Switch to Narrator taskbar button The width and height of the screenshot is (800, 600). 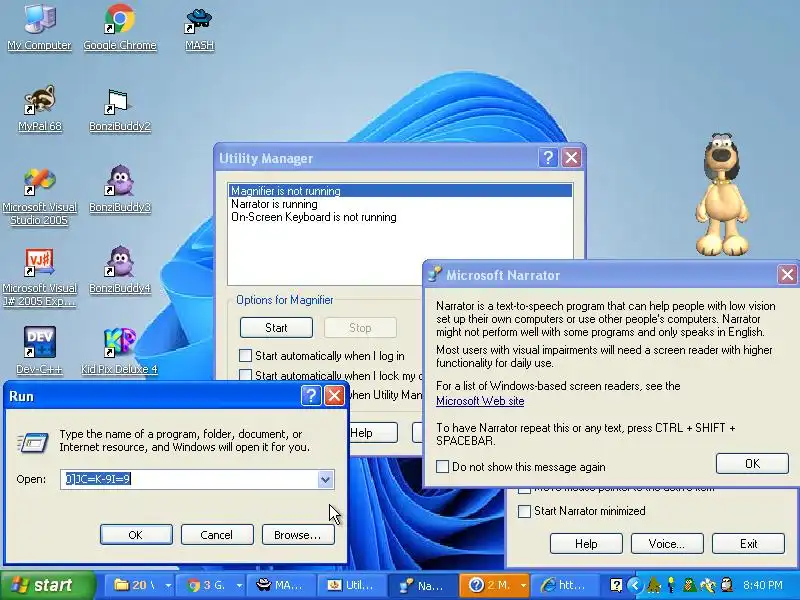click(423, 585)
